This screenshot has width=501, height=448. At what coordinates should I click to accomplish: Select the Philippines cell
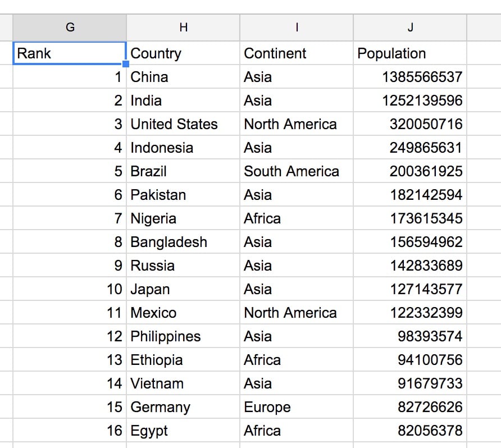coord(183,336)
